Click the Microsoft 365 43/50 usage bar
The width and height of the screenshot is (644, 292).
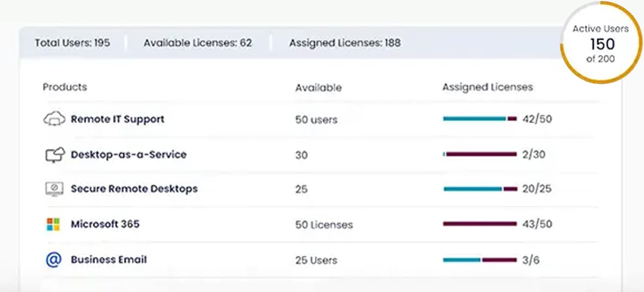tap(480, 224)
